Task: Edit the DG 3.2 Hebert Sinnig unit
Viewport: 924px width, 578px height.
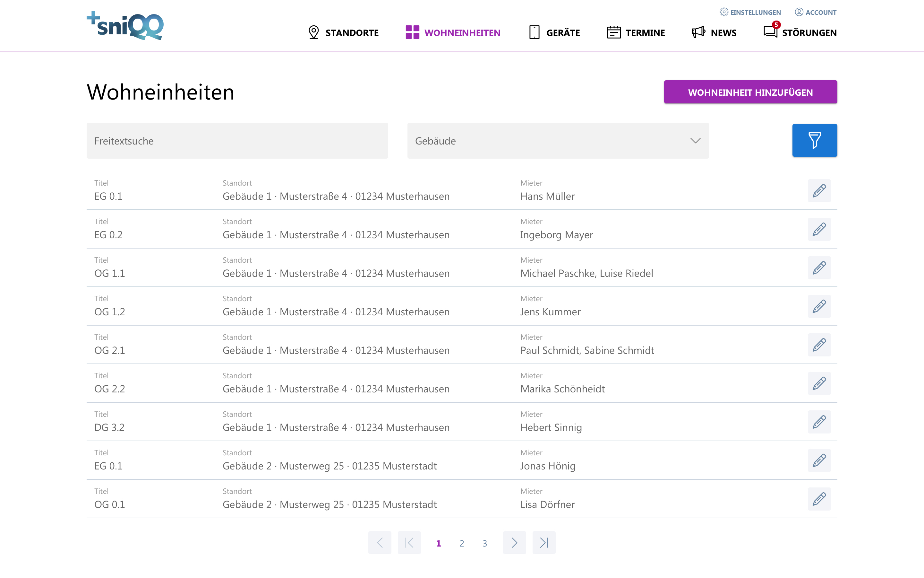Action: 819,422
